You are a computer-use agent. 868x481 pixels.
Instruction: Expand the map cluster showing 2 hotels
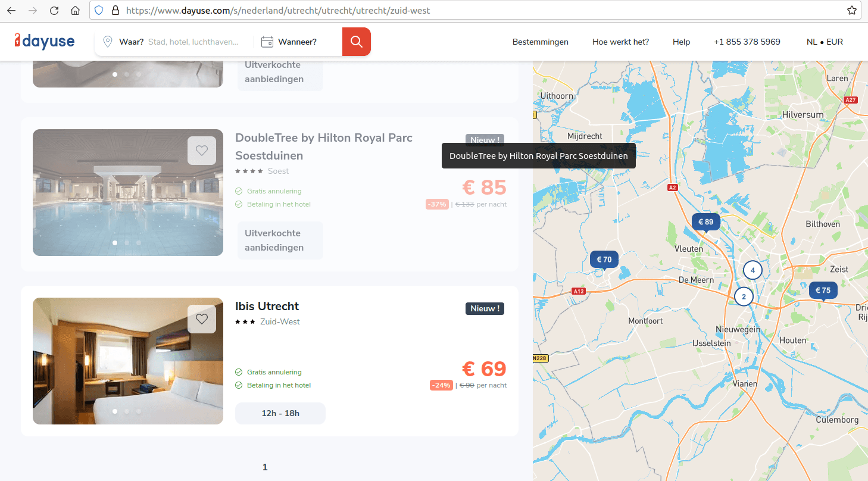[744, 296]
